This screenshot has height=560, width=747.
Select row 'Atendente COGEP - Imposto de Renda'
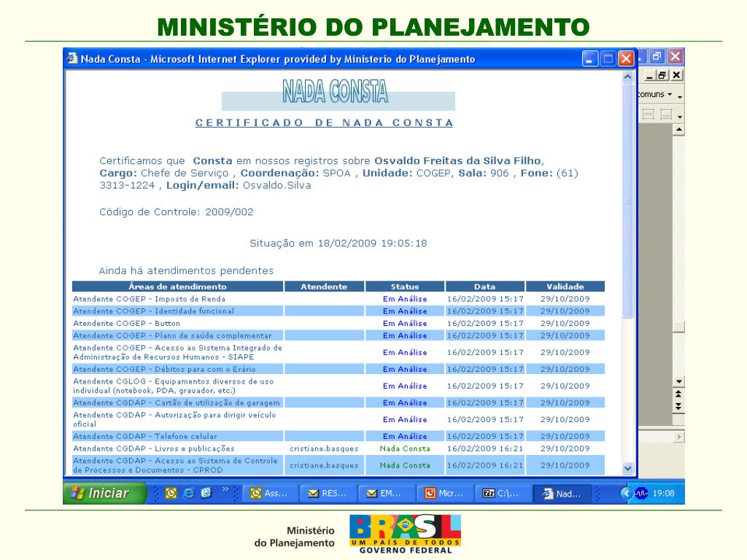(338, 299)
